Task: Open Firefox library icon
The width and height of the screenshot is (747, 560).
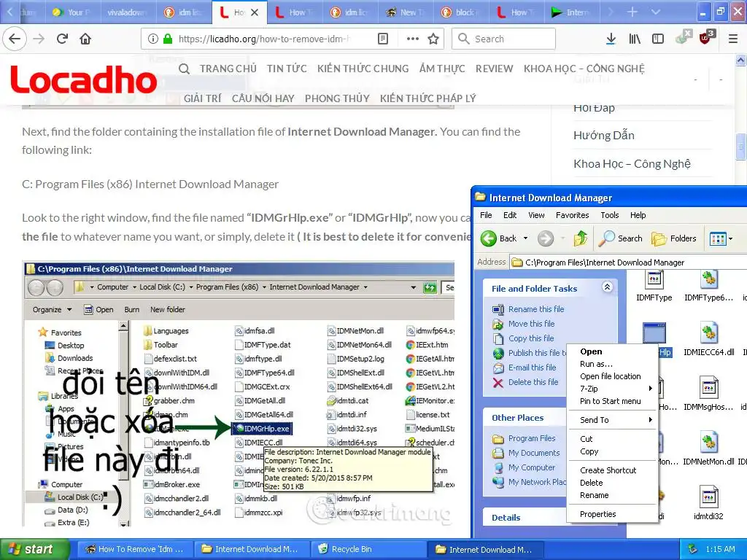Action: click(x=635, y=39)
